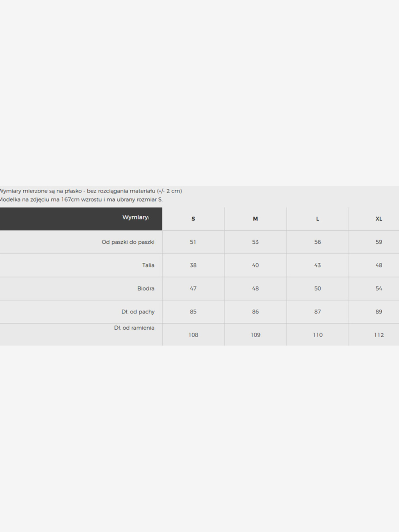Screen dimensions: 399x532
Task: Click the 'Modelka na zdjęciu ma 167cm' line
Action: pyautogui.click(x=81, y=199)
